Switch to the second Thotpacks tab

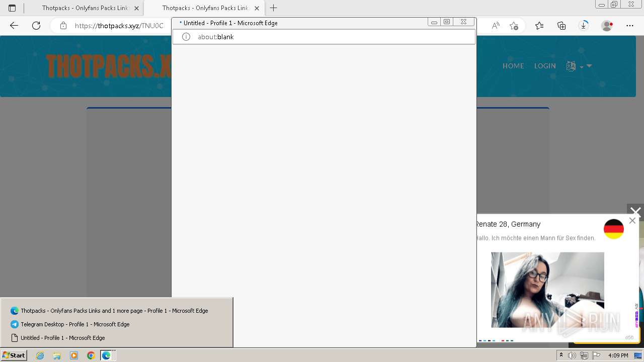coord(204,8)
